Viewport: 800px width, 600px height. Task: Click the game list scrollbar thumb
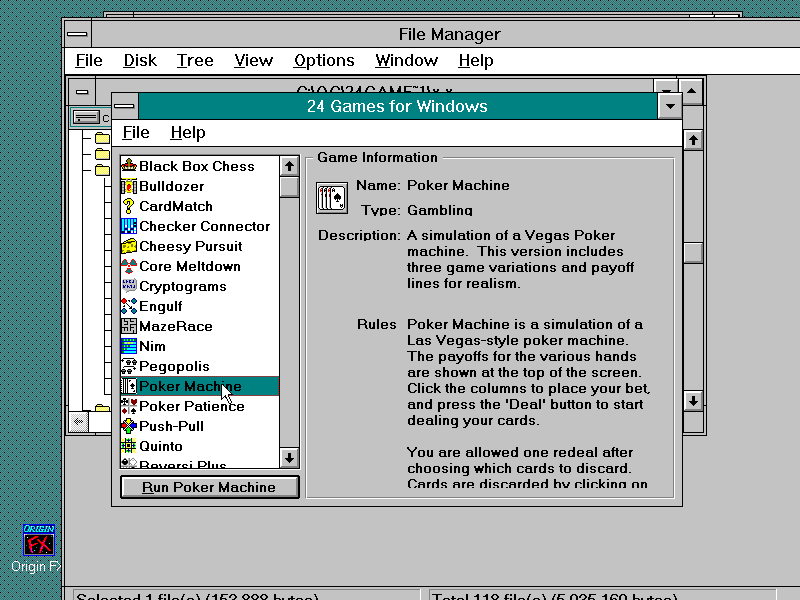[x=289, y=187]
